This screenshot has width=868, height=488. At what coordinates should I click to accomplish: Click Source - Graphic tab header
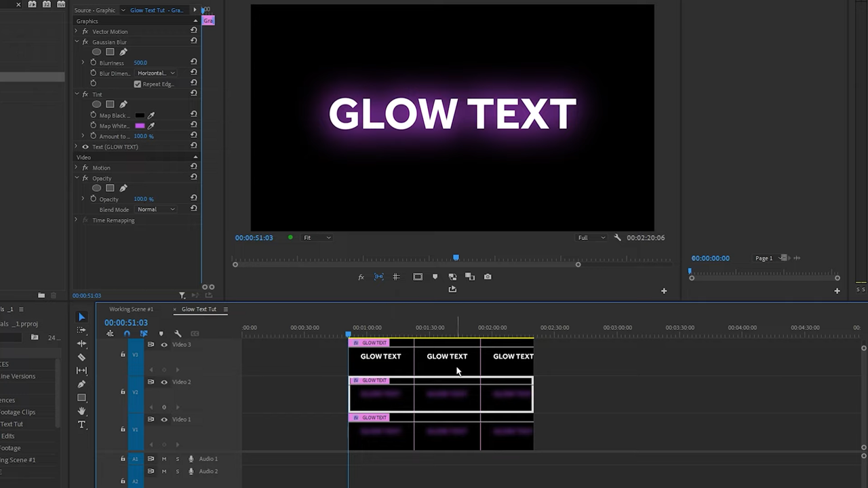tap(95, 10)
